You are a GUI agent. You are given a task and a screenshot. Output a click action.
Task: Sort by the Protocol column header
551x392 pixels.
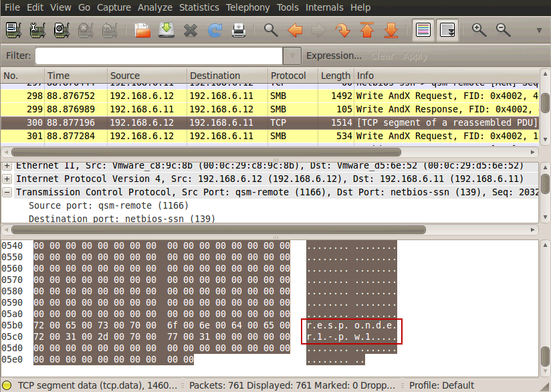pos(293,76)
